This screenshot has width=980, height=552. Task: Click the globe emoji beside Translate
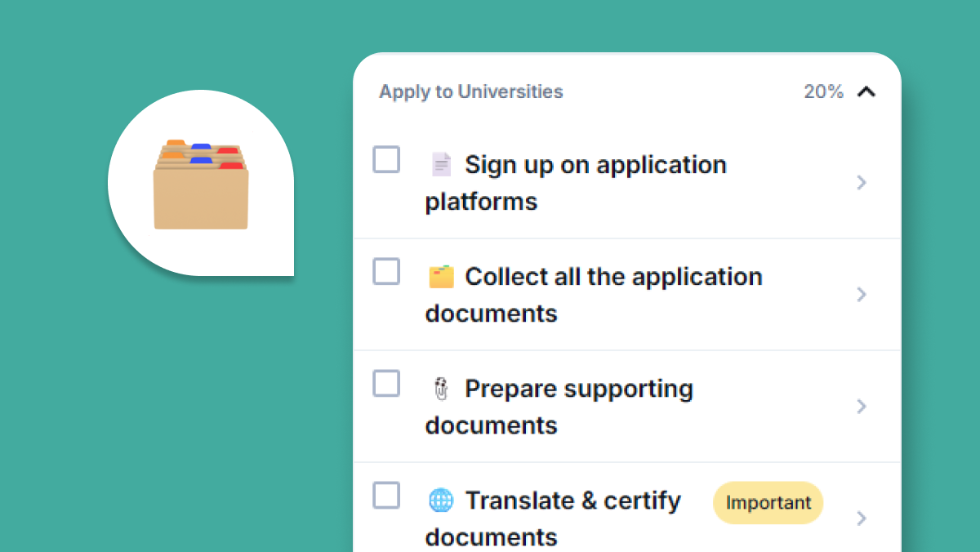(441, 501)
